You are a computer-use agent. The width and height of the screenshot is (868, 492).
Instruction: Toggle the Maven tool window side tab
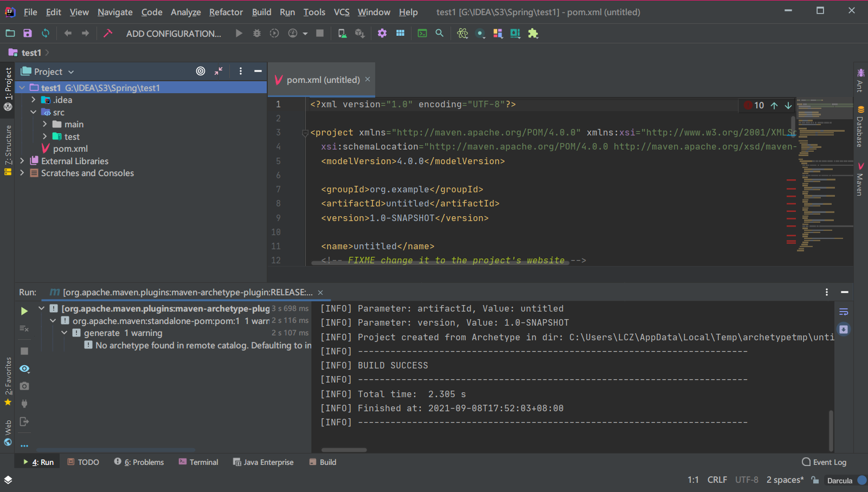[x=860, y=179]
